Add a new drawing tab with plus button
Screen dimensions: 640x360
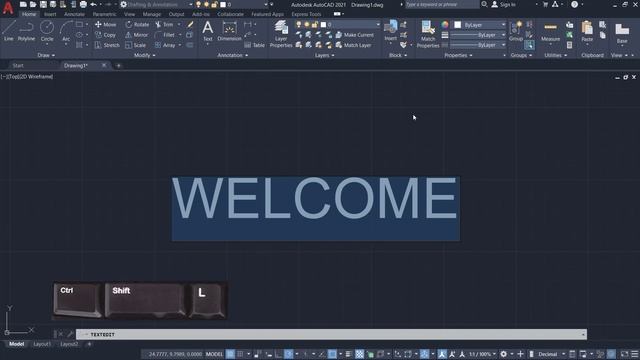pos(118,65)
